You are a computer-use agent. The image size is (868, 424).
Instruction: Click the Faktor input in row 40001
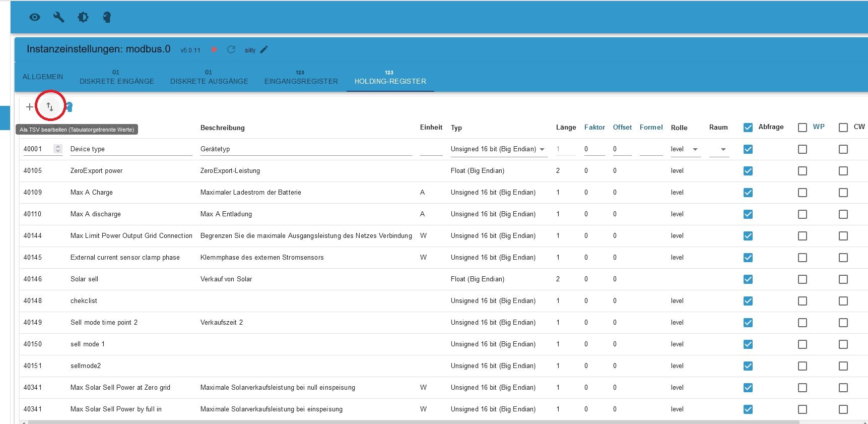tap(594, 149)
